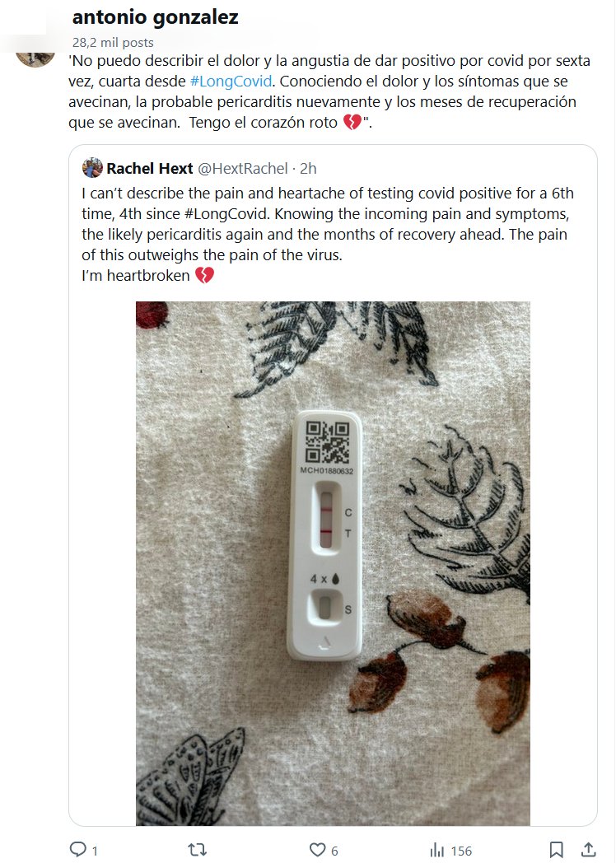616x863 pixels.
Task: Like the post with the heart icon
Action: pos(317,849)
